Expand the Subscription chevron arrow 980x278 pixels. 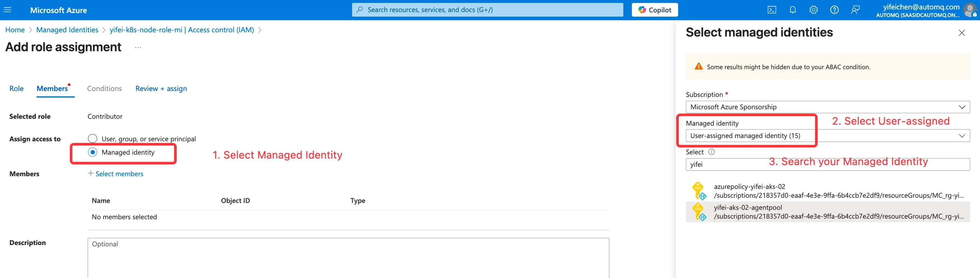pos(962,107)
